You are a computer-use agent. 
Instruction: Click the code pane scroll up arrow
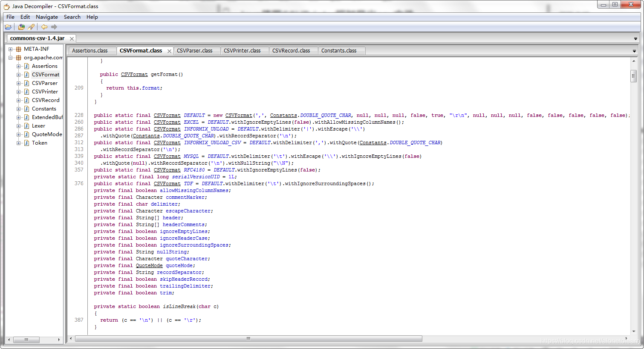click(x=633, y=61)
